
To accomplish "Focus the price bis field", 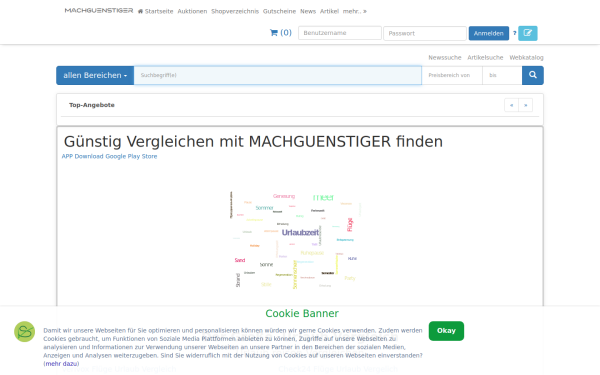I will (x=502, y=75).
